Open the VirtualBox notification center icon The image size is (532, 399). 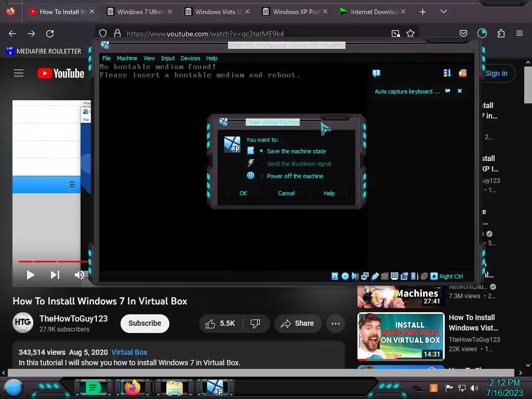[x=376, y=73]
